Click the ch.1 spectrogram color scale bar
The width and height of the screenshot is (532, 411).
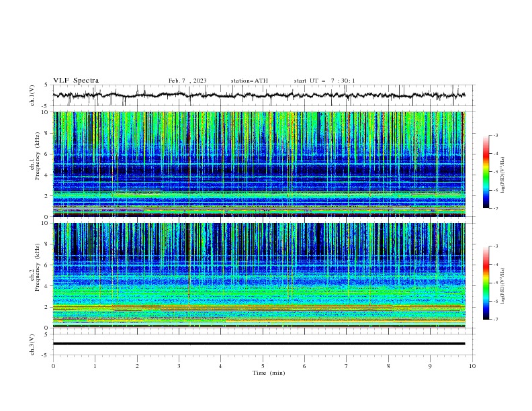[486, 172]
